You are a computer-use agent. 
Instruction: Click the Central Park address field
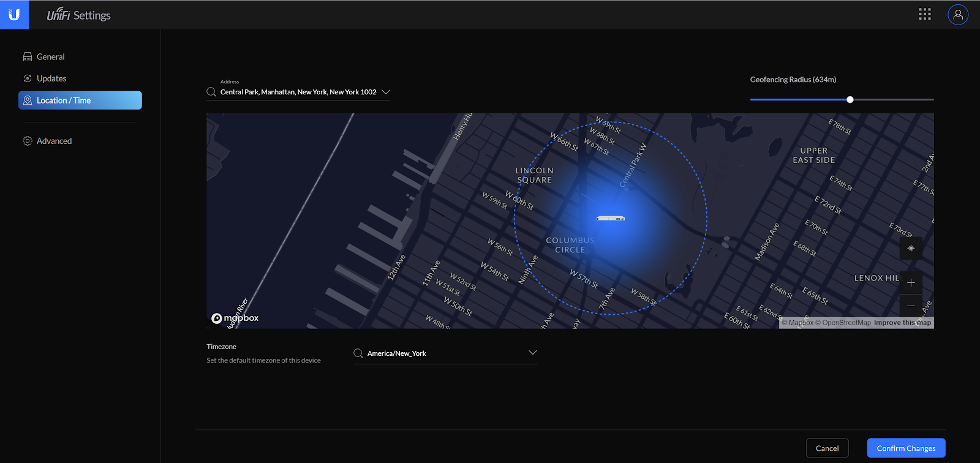[298, 92]
